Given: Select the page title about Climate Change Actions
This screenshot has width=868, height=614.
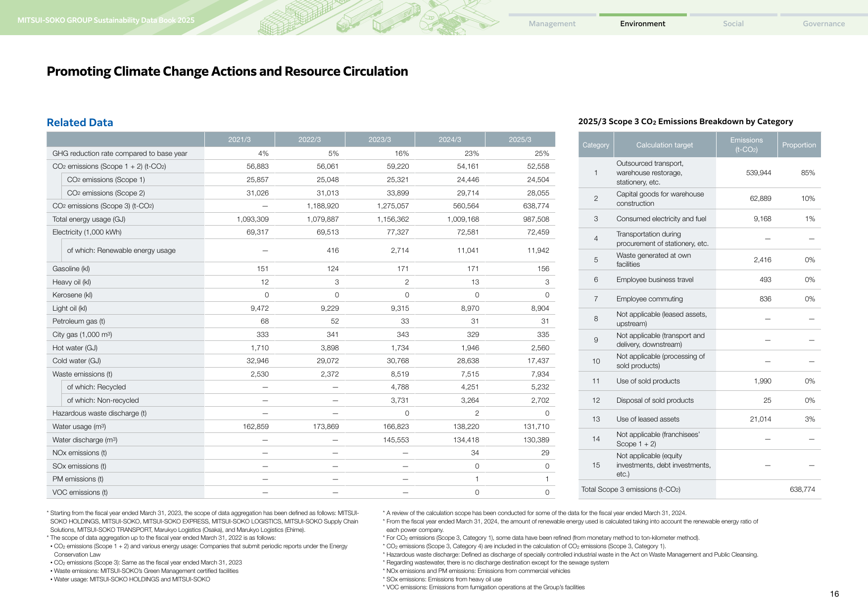Looking at the screenshot, I should tap(227, 71).
